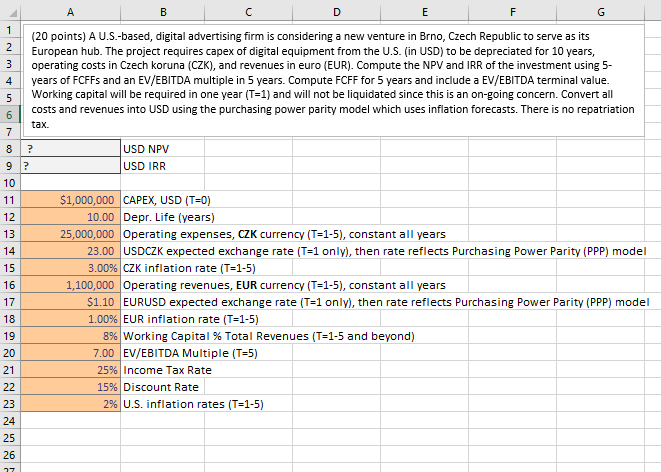Select the 3.00% CZK inflation cell
Viewport: 661px width, 472px height.
coord(70,268)
